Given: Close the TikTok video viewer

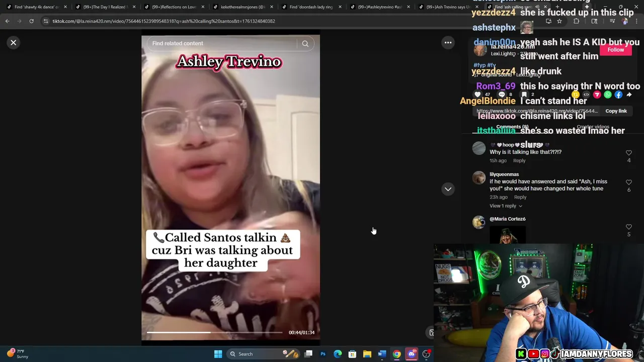Looking at the screenshot, I should (x=14, y=43).
